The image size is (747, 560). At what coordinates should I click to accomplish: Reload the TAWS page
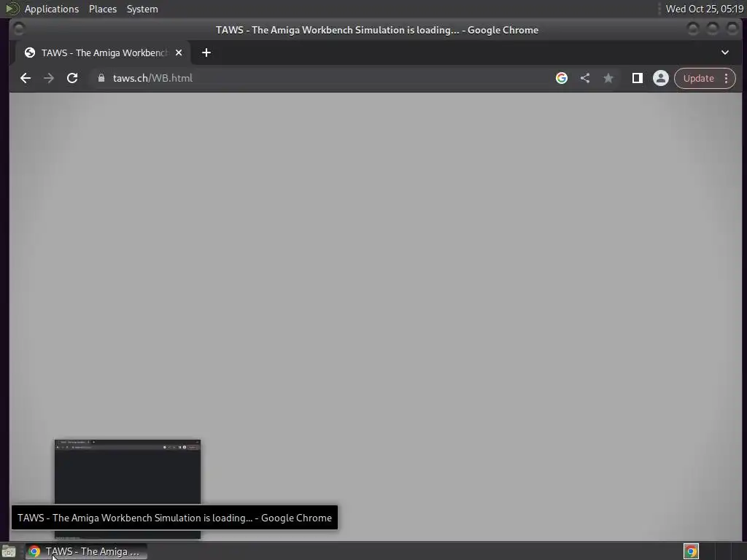72,78
